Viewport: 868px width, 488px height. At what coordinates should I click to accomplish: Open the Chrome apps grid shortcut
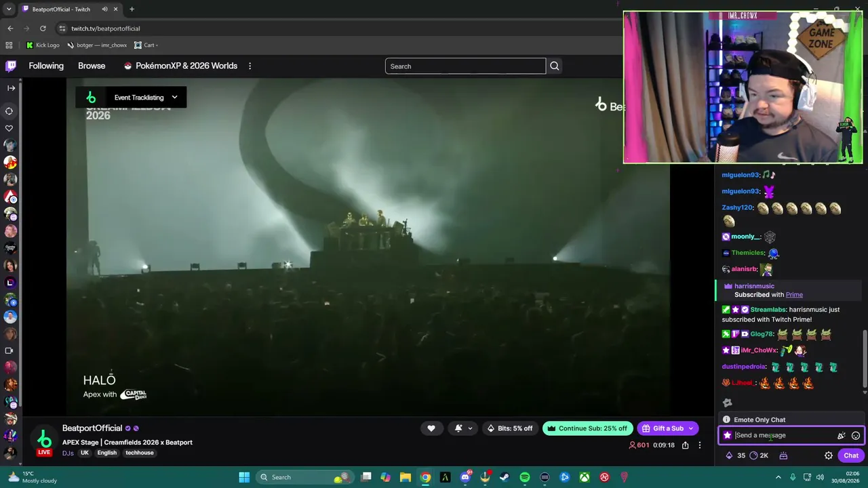[x=9, y=45]
